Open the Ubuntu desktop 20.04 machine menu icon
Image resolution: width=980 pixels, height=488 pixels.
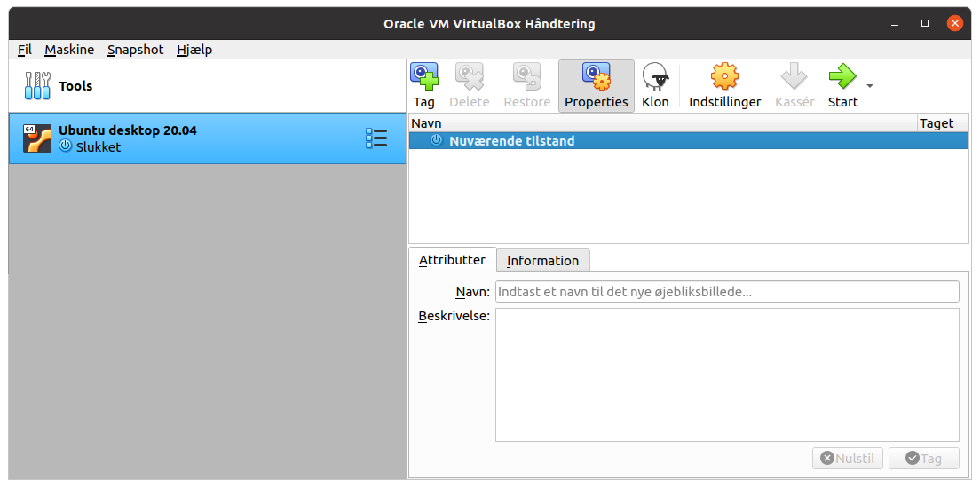point(376,138)
